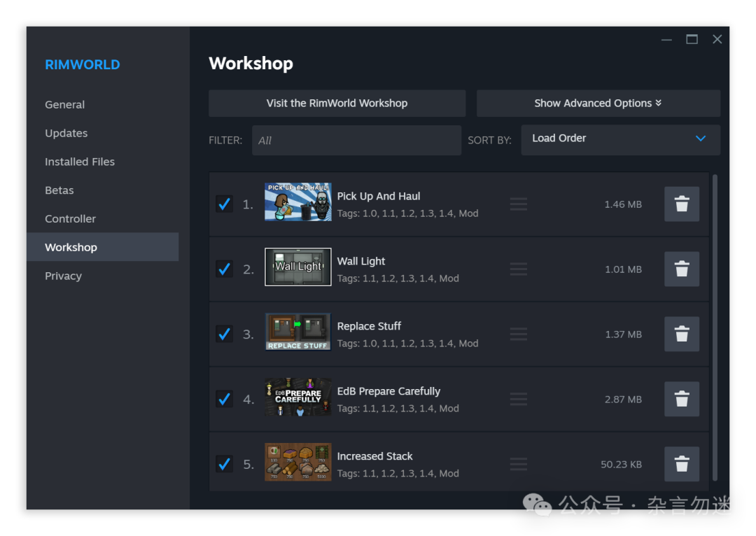Click the Pick Up And Haul thumbnail

click(298, 202)
